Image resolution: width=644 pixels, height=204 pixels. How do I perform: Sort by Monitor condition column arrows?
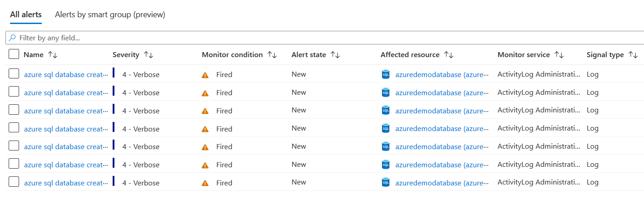pyautogui.click(x=272, y=55)
